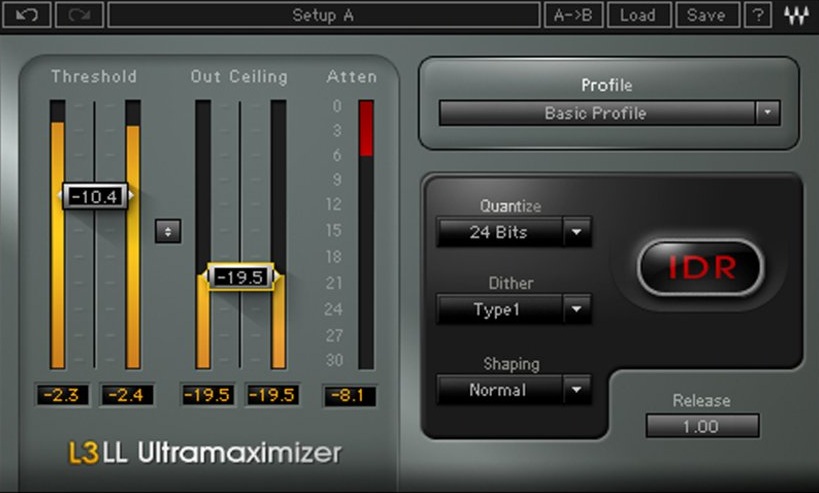Viewport: 819px width, 493px height.
Task: Click the left Threshold input meter bar
Action: point(57,235)
